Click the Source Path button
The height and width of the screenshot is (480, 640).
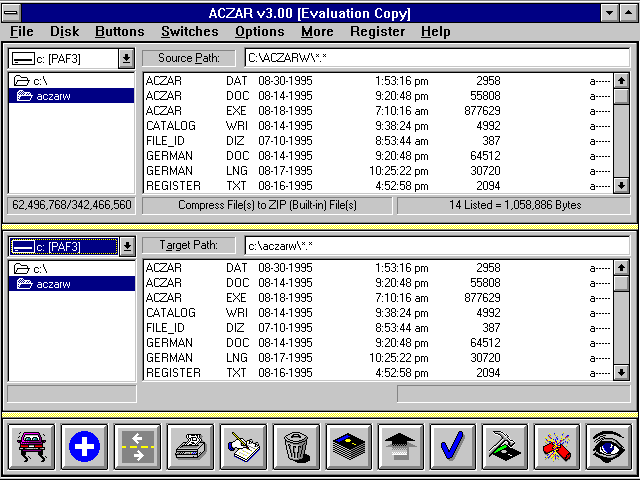point(189,58)
